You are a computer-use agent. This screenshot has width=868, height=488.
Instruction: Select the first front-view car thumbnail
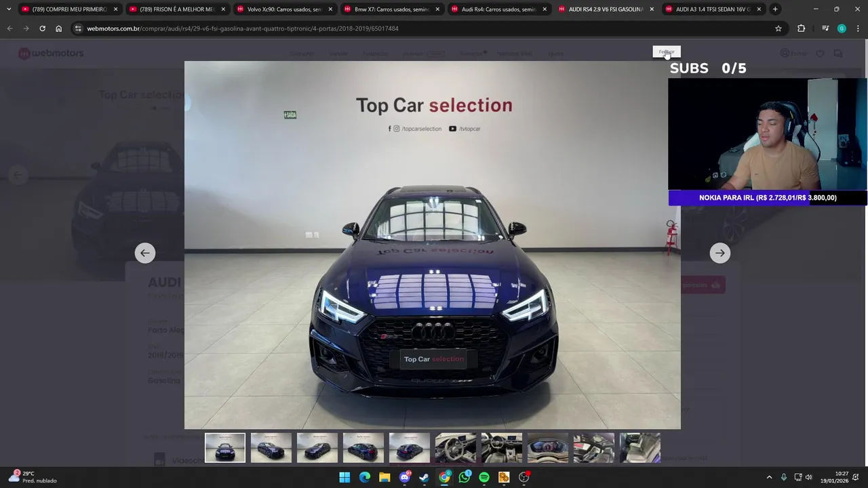225,448
